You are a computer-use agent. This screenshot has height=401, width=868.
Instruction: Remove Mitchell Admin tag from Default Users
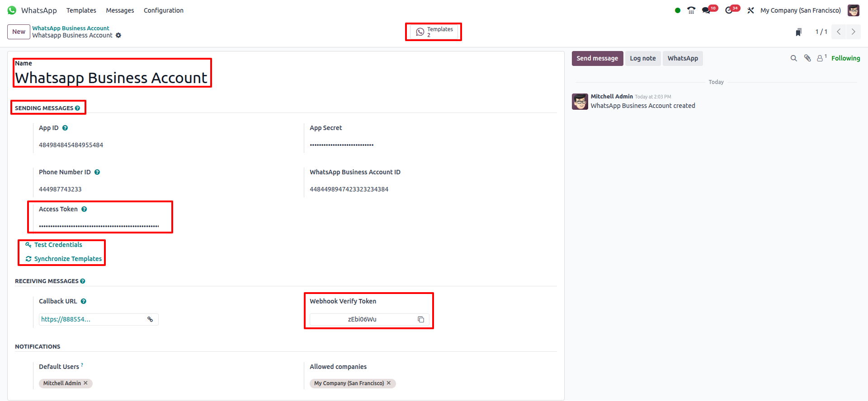click(86, 383)
